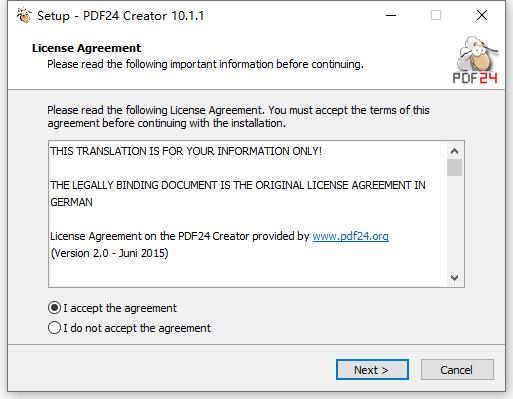The image size is (513, 399).
Task: Click the empty scrollbar track below the thumb
Action: tap(454, 223)
